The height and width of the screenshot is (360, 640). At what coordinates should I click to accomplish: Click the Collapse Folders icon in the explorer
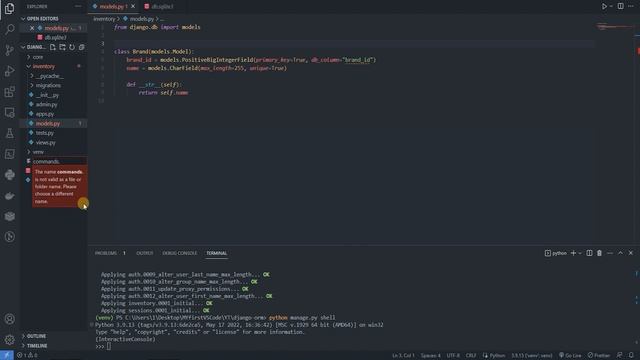point(82,47)
